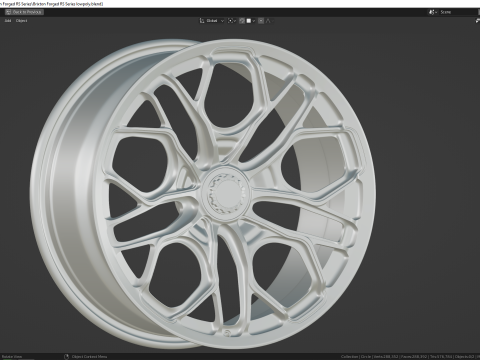Click the scene browse icon
The width and height of the screenshot is (480, 360).
[x=433, y=12]
